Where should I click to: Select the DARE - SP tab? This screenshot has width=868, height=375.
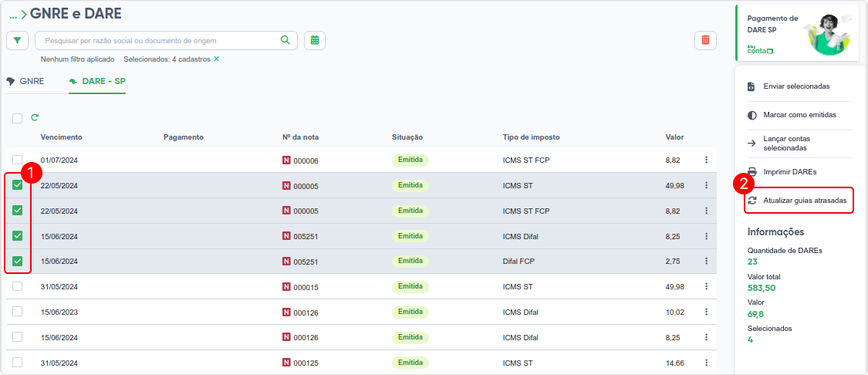tap(97, 81)
